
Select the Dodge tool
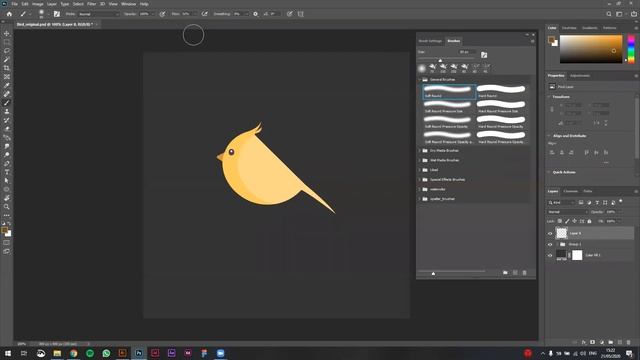coord(7,155)
